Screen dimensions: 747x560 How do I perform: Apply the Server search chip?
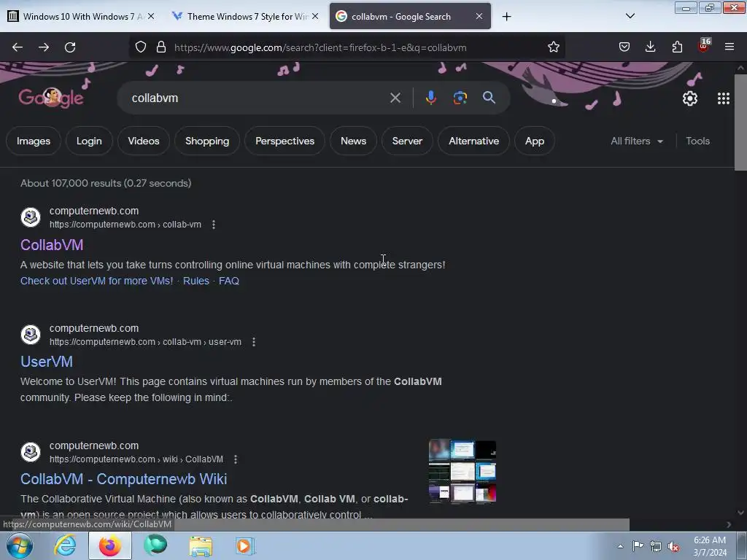coord(407,141)
